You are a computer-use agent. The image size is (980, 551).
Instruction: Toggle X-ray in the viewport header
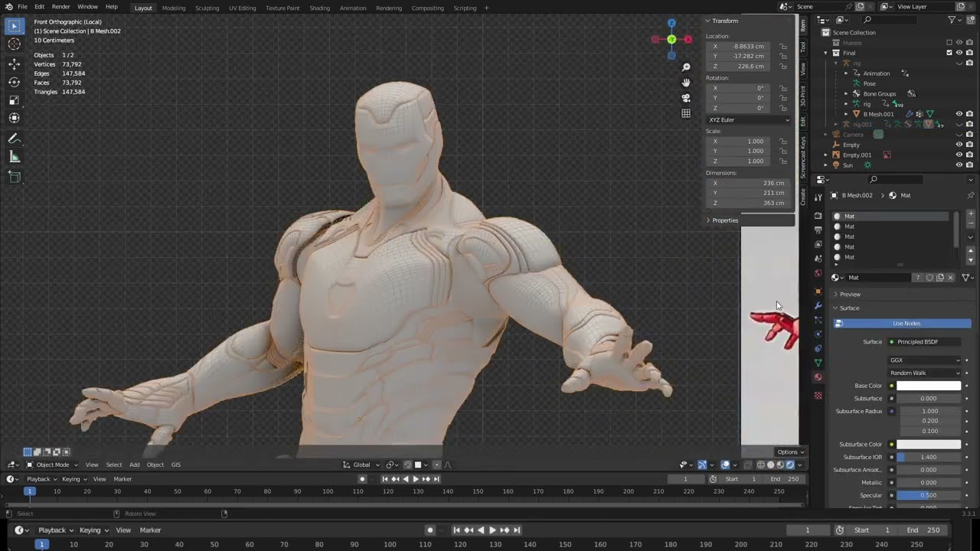(x=748, y=465)
